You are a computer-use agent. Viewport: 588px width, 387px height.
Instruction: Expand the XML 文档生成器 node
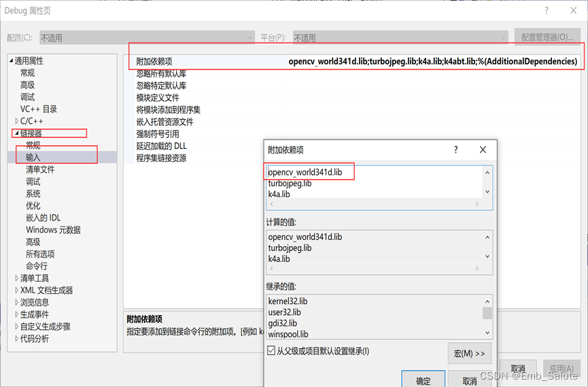click(16, 290)
